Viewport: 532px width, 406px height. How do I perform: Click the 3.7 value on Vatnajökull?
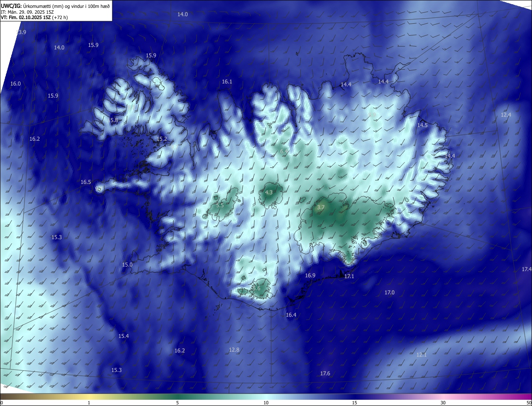point(321,207)
